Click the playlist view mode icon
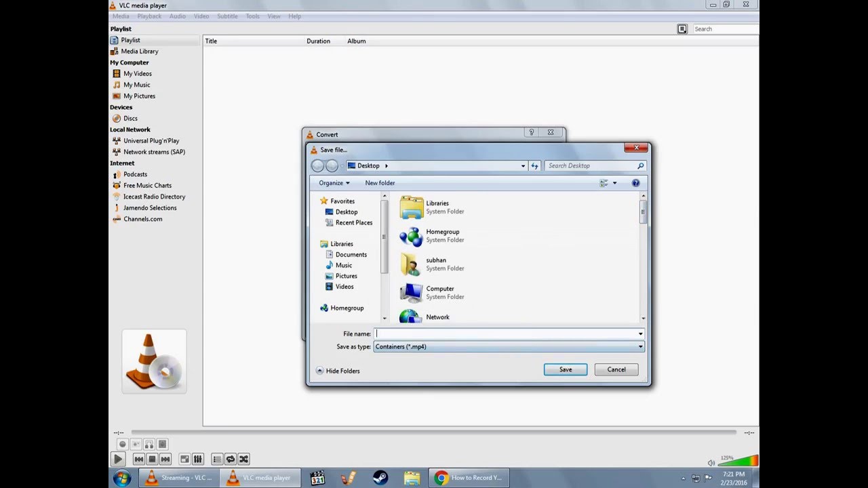 [682, 29]
